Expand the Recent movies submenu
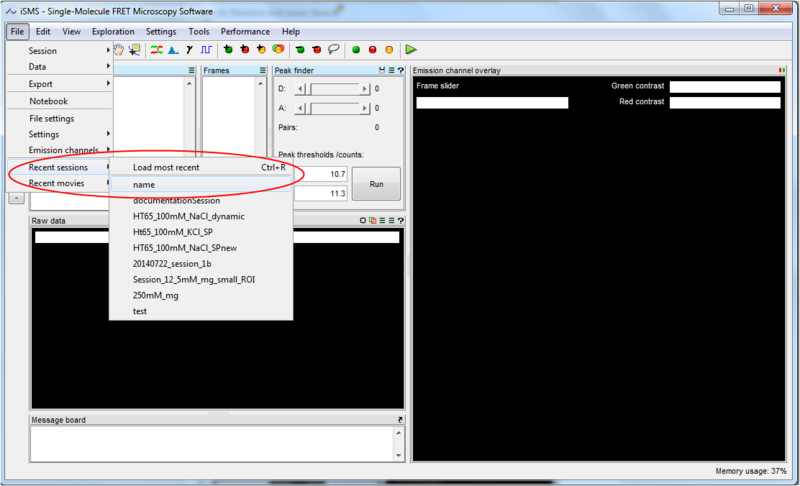 click(58, 183)
